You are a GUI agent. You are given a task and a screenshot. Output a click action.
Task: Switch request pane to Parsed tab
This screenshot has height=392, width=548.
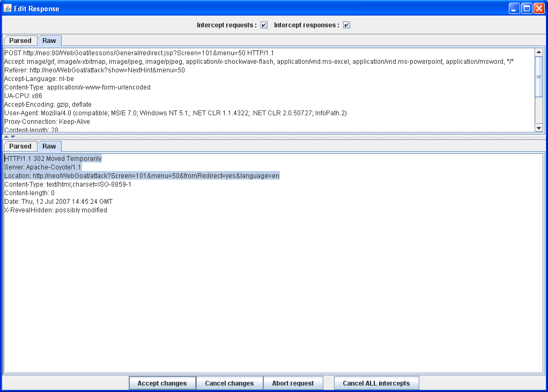[20, 41]
